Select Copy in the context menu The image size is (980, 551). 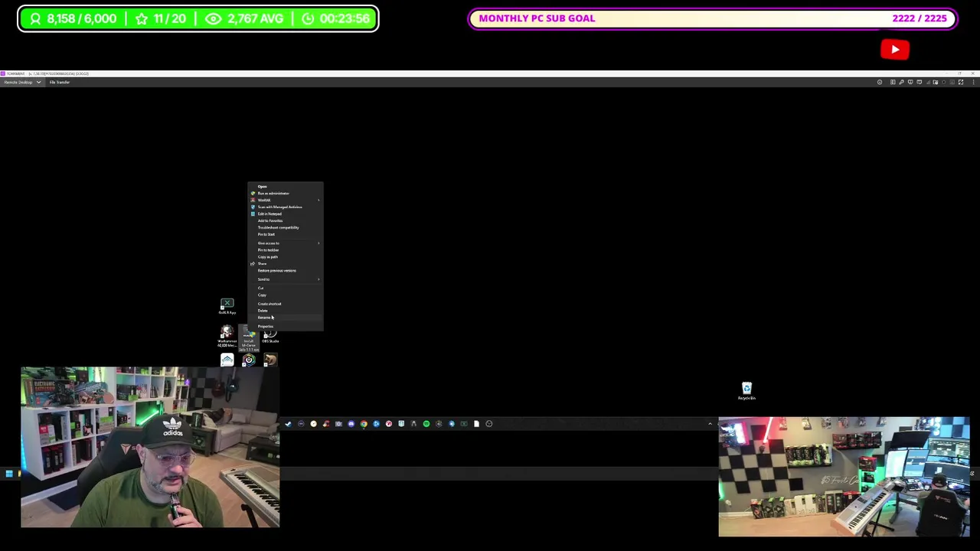pyautogui.click(x=285, y=295)
